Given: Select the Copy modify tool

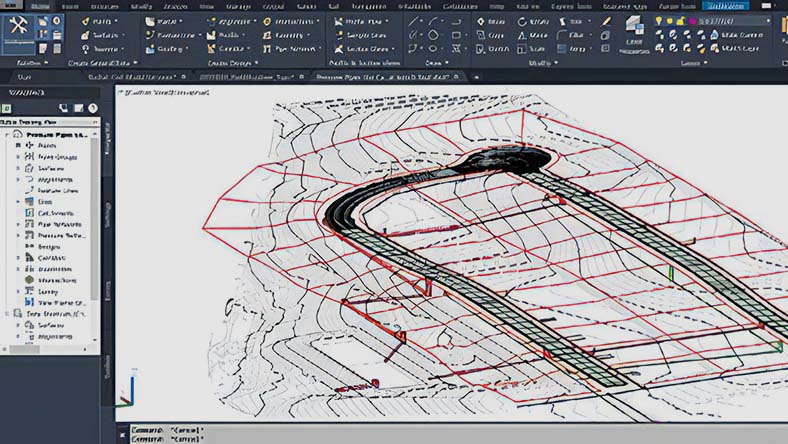Looking at the screenshot, I should click(490, 35).
